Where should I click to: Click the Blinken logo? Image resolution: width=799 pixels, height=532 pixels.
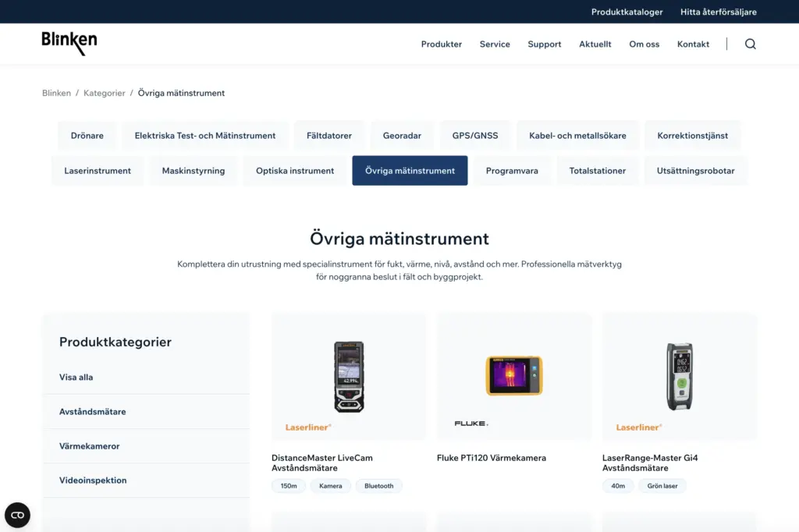point(69,43)
